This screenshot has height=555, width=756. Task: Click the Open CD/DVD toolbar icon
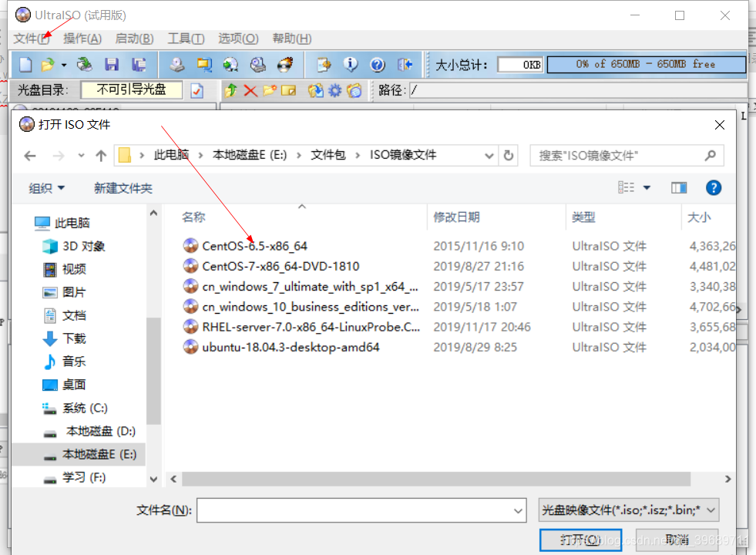tap(84, 65)
